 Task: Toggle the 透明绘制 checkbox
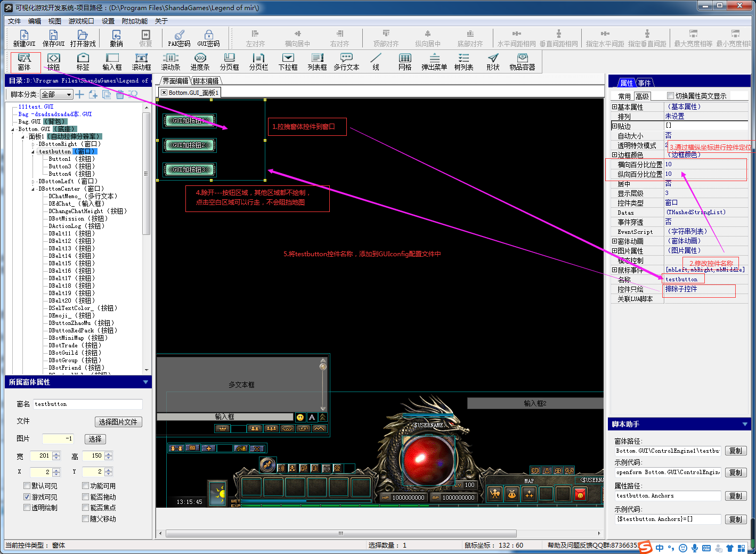pos(27,508)
